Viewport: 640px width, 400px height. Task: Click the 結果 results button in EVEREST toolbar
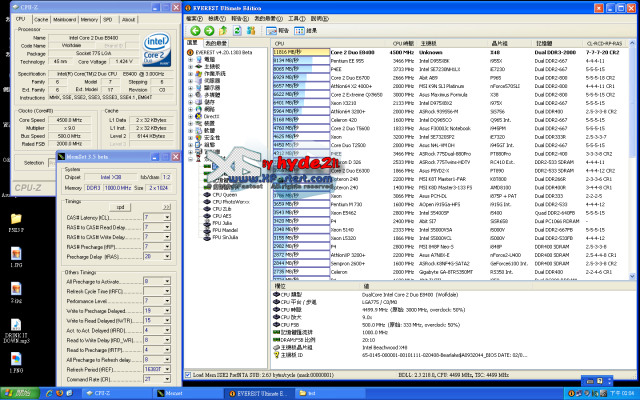click(306, 31)
